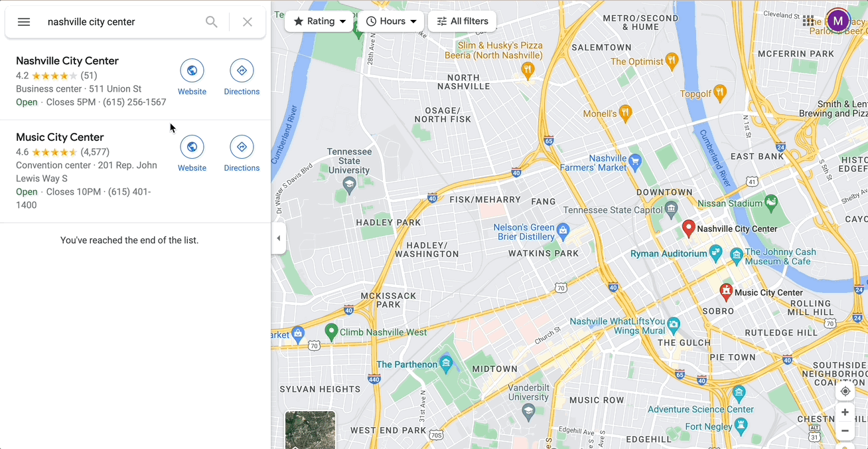Open the Music City Center result title

pos(60,137)
